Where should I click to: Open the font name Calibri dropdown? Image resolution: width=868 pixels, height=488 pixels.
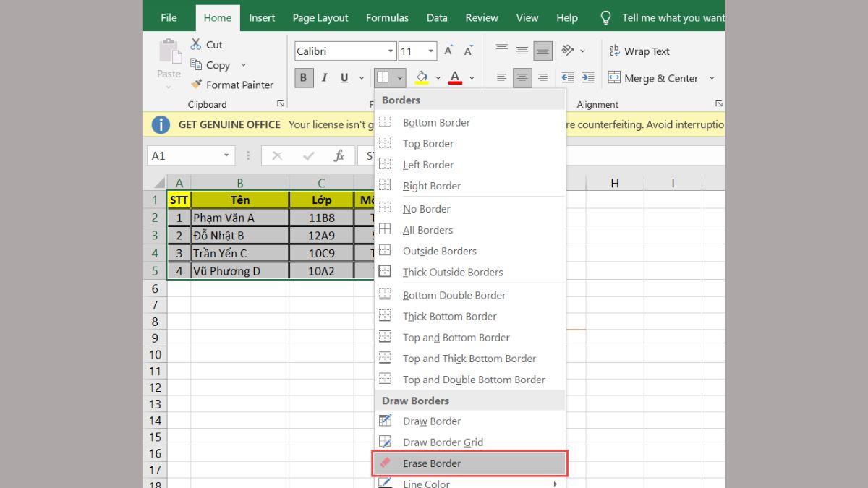[391, 51]
